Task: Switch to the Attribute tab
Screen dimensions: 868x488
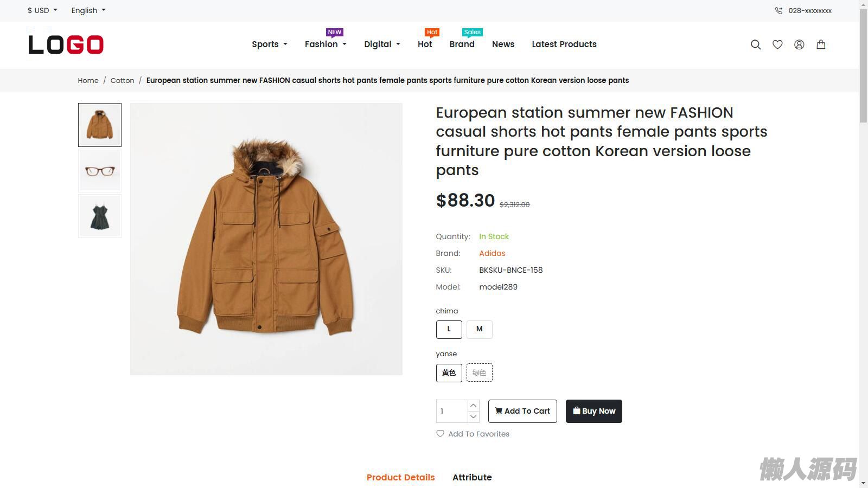Action: click(472, 477)
